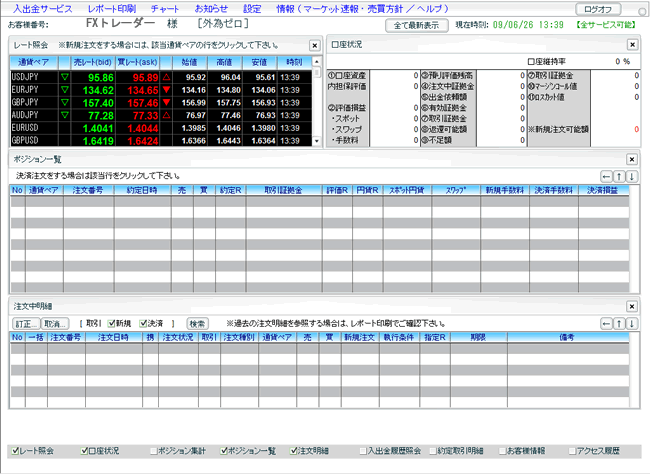The image size is (650, 474).
Task: Toggle the 決済 order filter checkbox
Action: tap(143, 323)
